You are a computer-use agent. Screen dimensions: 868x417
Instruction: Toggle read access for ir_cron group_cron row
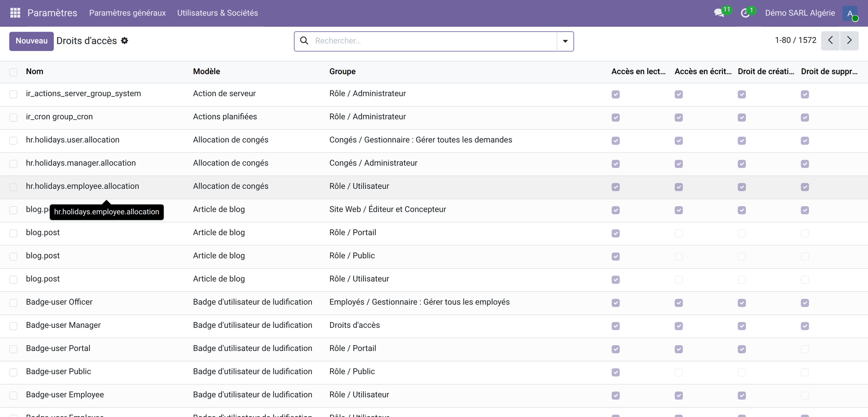pyautogui.click(x=616, y=118)
